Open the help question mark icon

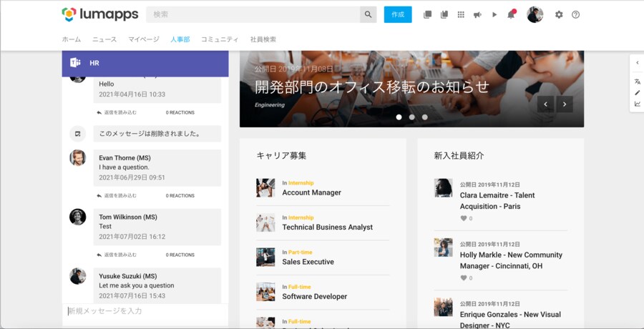[576, 14]
